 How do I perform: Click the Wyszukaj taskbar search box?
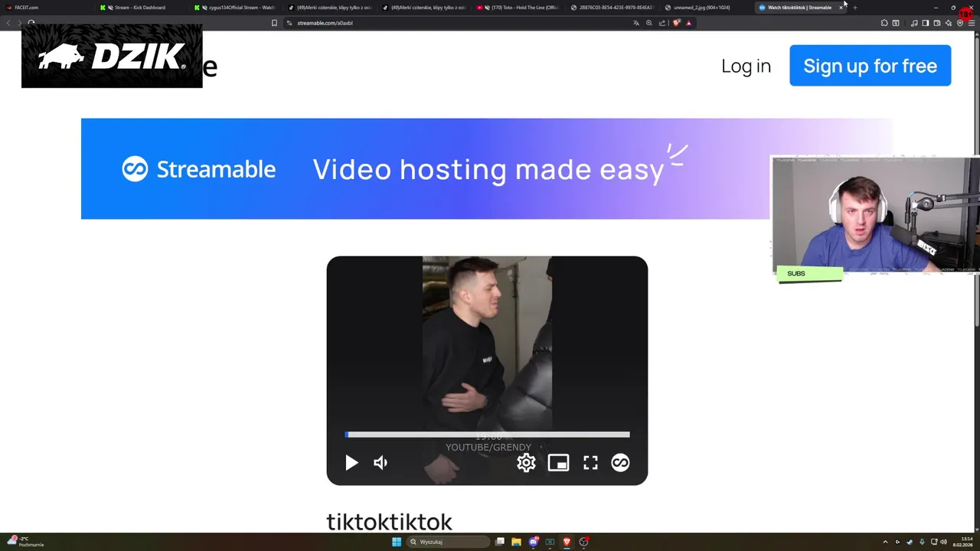click(x=448, y=542)
